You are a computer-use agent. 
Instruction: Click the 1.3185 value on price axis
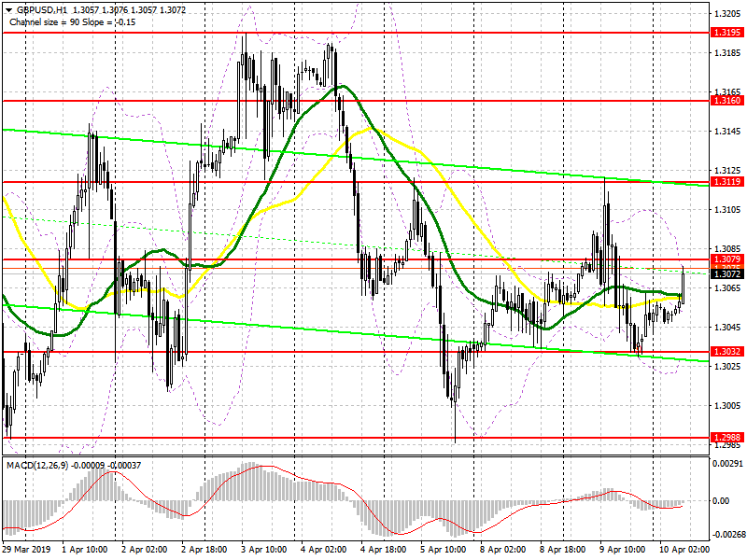[x=727, y=53]
